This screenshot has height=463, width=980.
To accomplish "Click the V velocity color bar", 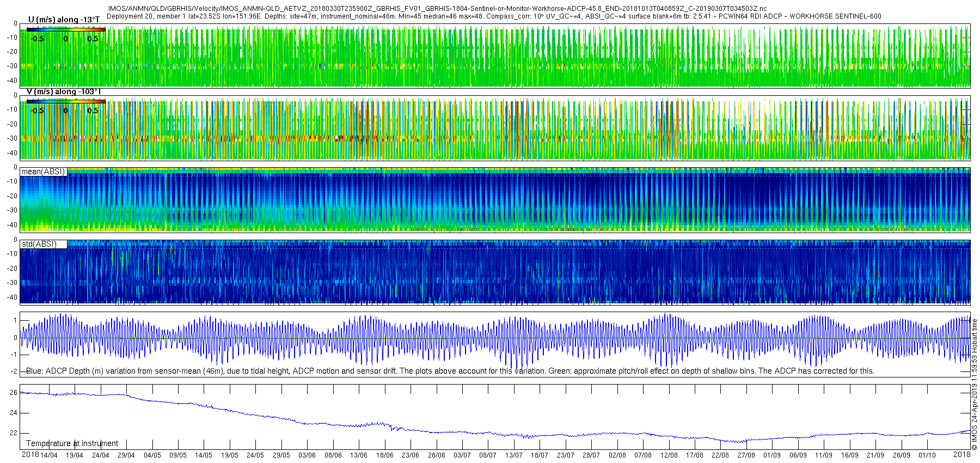I will 66,101.
